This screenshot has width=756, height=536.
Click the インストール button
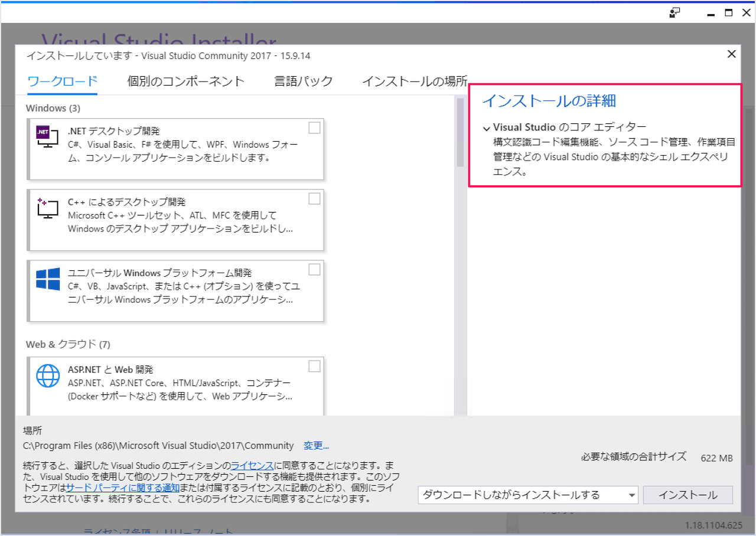[x=687, y=495]
